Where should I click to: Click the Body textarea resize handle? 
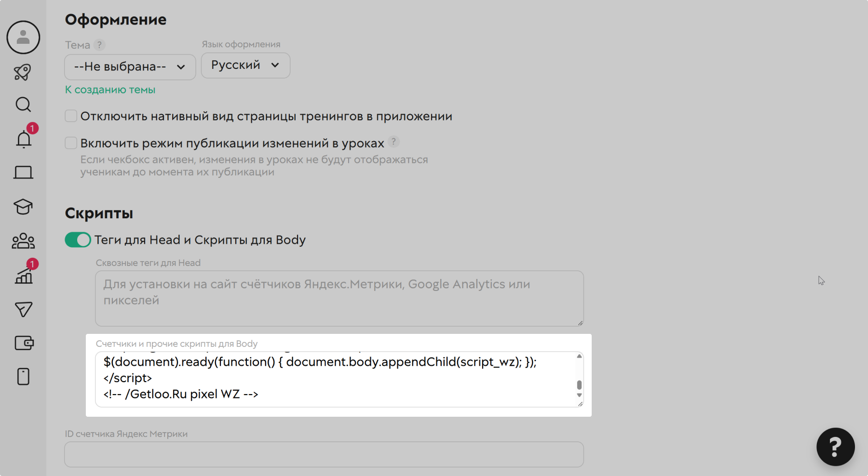pos(580,404)
